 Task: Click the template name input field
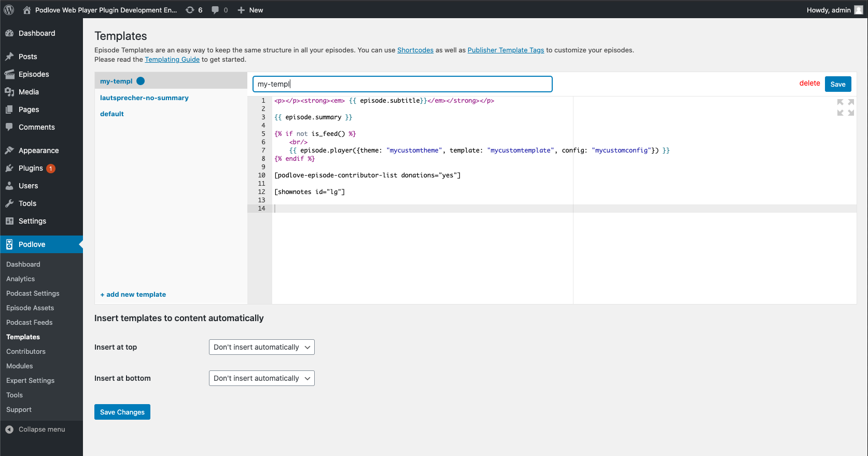(x=402, y=84)
